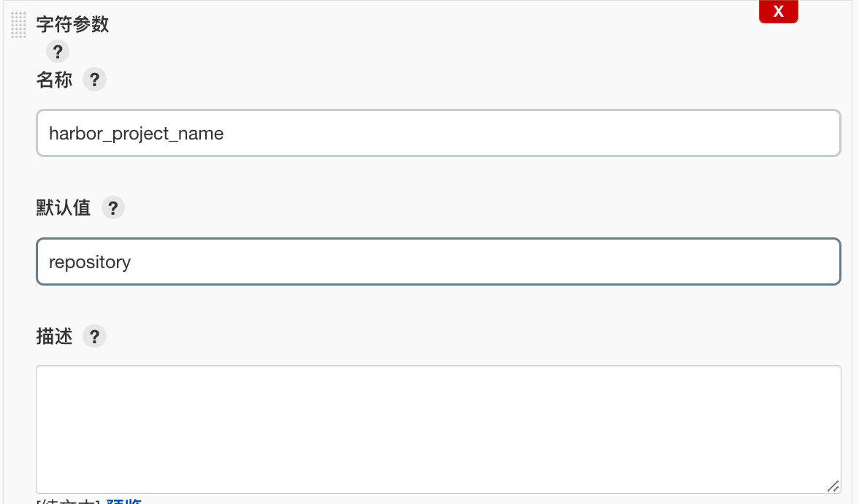Image resolution: width=859 pixels, height=504 pixels.
Task: Click the 字符参数 section heading
Action: (x=72, y=24)
